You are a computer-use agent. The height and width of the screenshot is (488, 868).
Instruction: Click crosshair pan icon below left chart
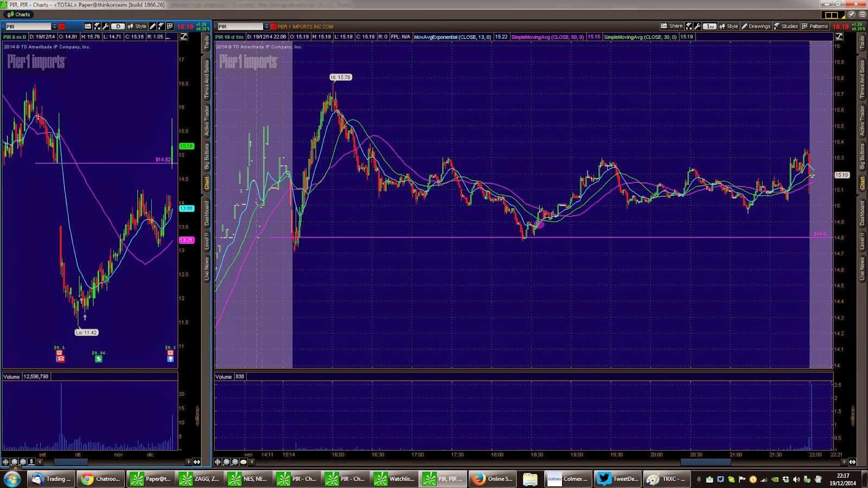pos(5,462)
